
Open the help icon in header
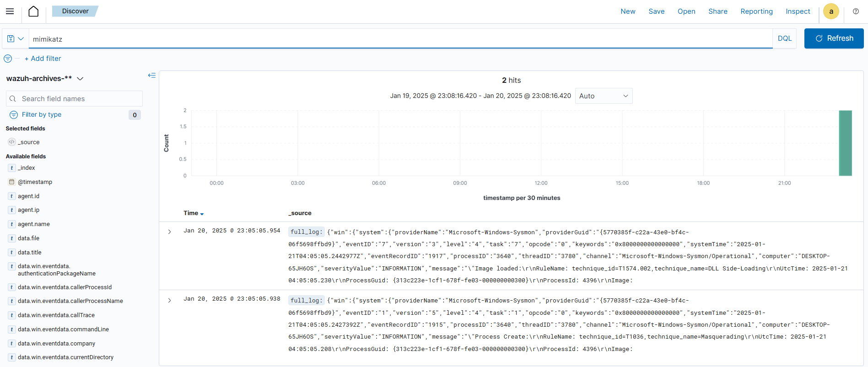tap(856, 11)
